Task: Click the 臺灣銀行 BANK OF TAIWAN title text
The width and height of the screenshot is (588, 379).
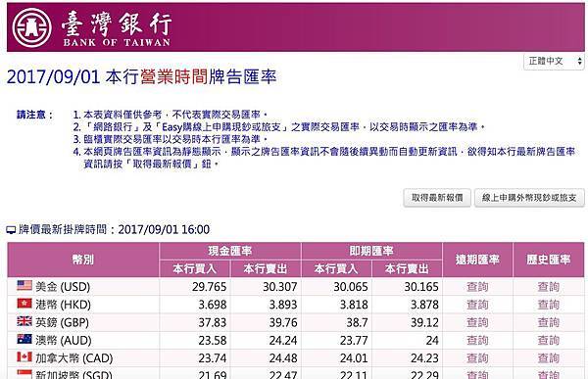Action: click(x=117, y=28)
